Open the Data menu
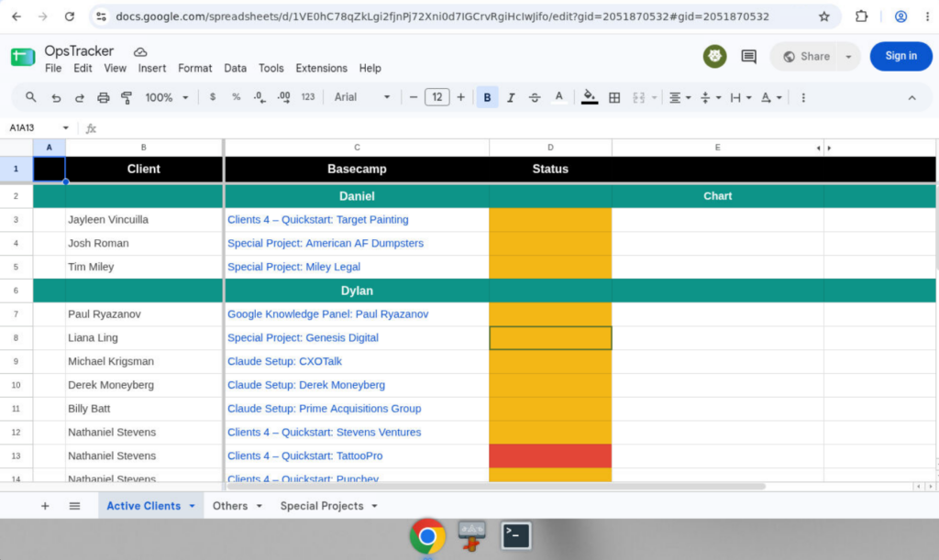The width and height of the screenshot is (939, 560). (x=236, y=68)
